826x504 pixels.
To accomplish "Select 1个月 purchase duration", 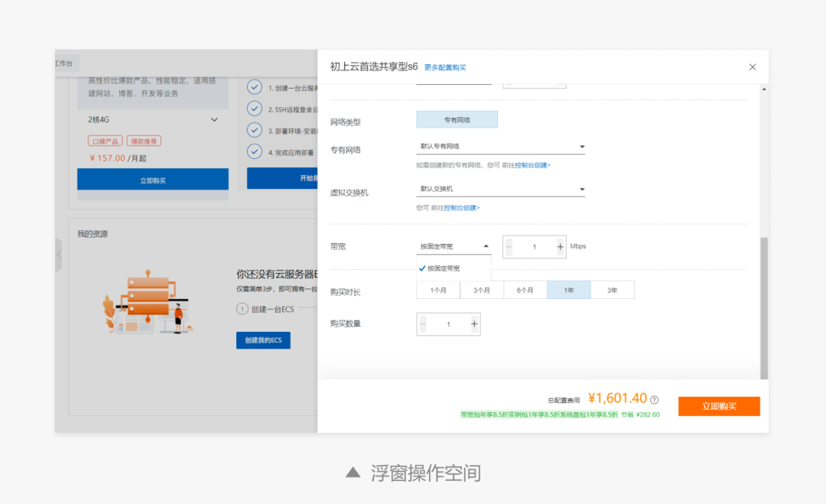I will click(438, 290).
